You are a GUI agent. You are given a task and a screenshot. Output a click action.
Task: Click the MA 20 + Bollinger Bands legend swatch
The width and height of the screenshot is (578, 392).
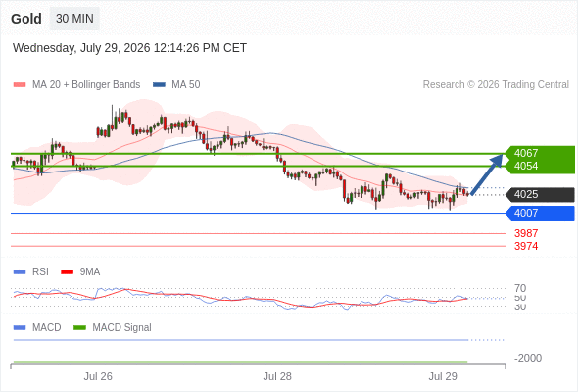[x=20, y=85]
